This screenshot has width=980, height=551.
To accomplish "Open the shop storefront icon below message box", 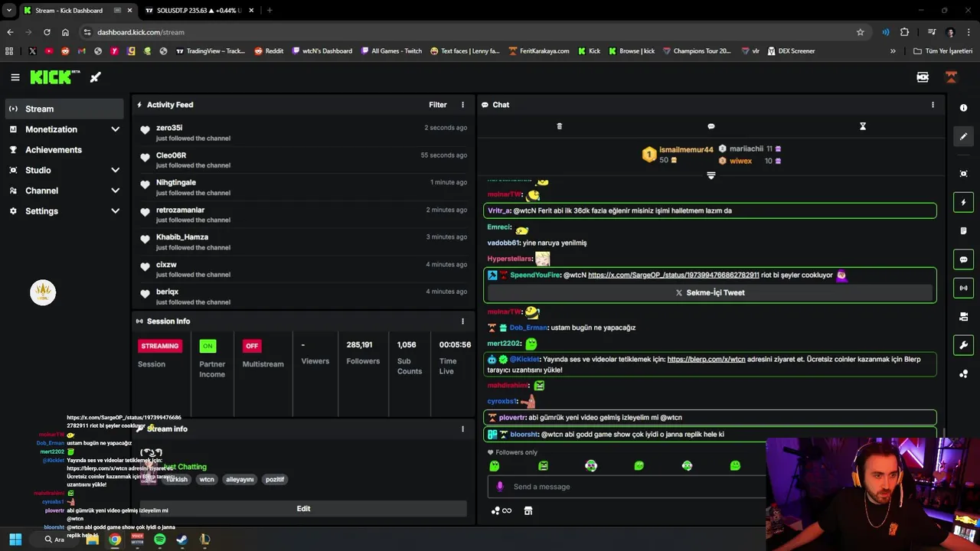I will click(528, 510).
